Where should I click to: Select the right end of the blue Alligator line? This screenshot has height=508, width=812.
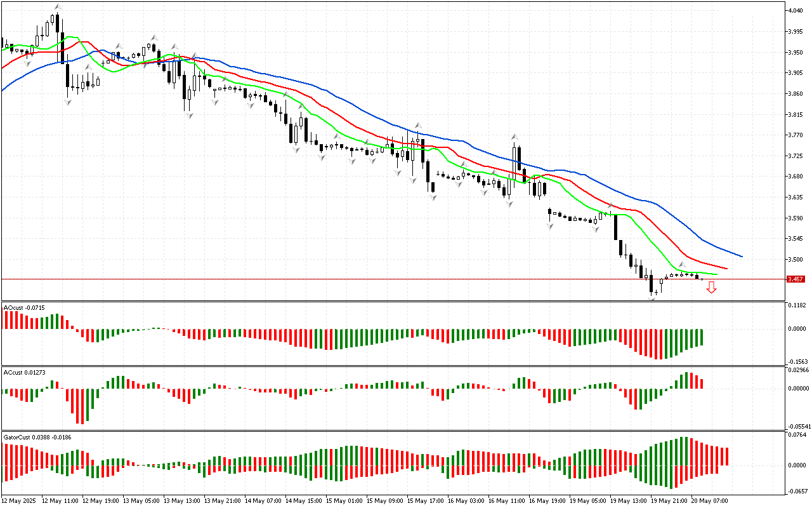point(741,257)
